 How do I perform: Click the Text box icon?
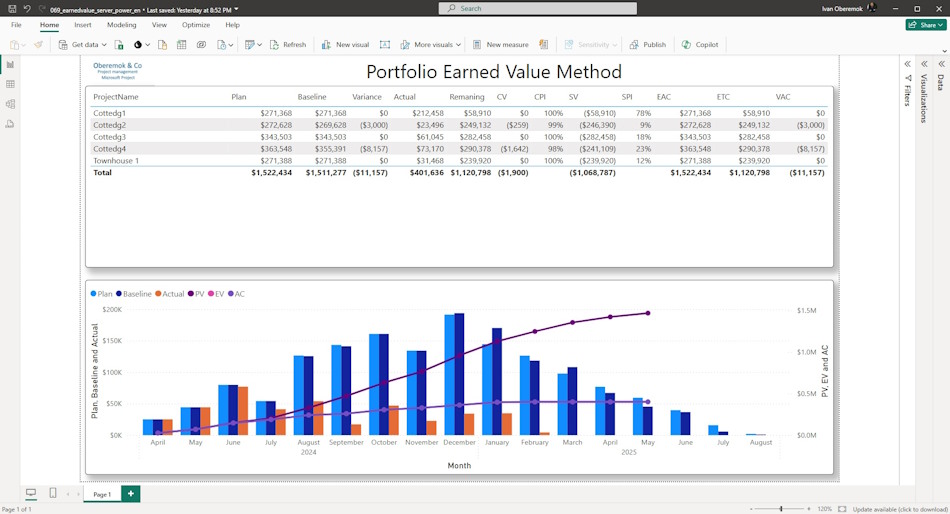point(385,44)
